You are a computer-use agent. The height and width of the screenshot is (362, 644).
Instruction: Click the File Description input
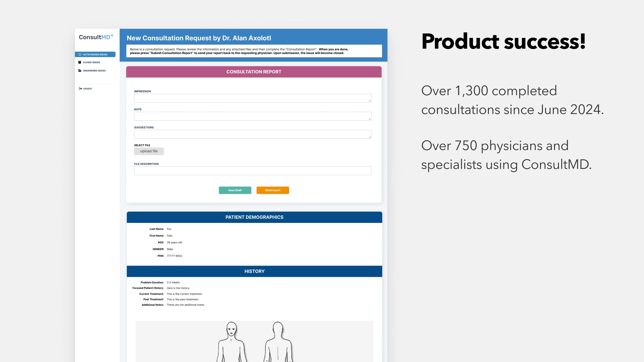[252, 171]
